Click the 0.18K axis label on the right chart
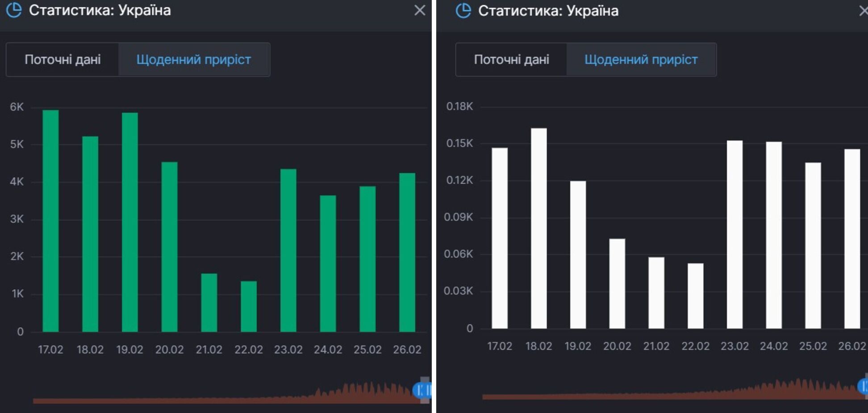This screenshot has height=413, width=868. (460, 106)
